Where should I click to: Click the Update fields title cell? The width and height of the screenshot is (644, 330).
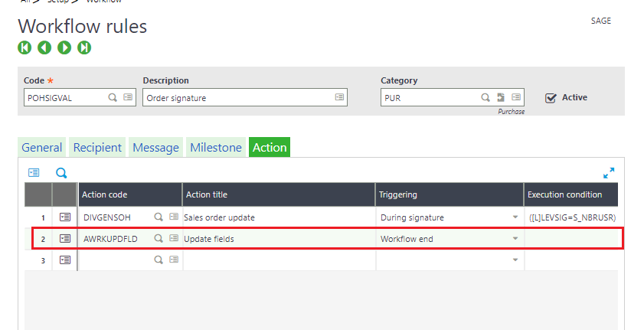point(279,239)
